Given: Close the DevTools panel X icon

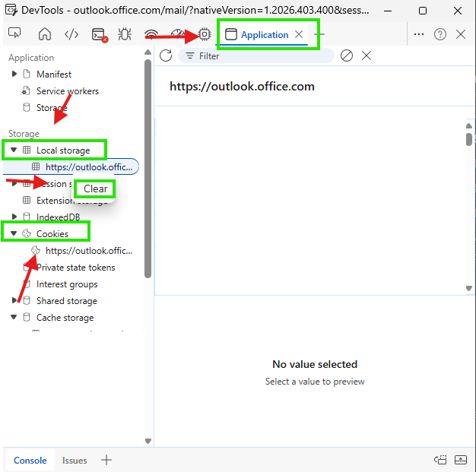Looking at the screenshot, I should pos(461,34).
